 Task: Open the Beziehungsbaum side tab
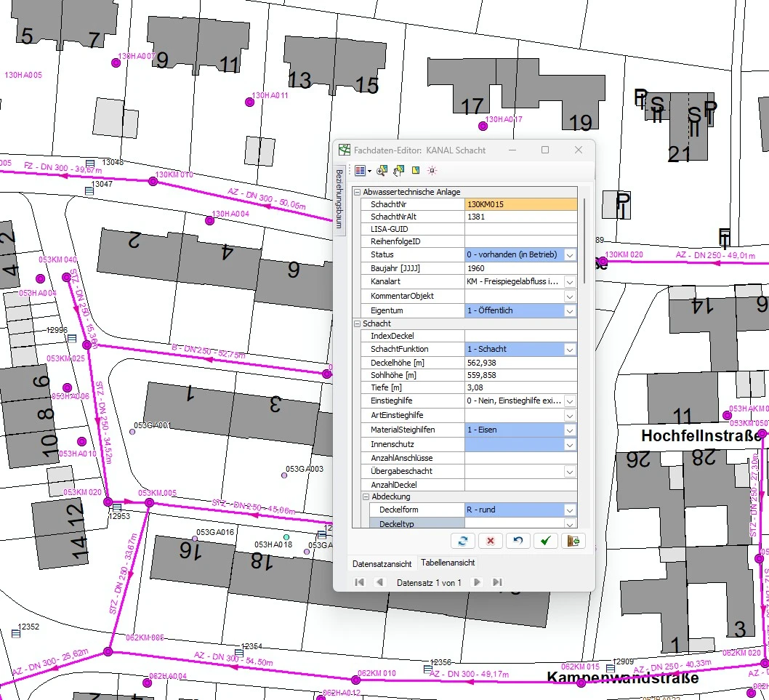click(x=339, y=199)
